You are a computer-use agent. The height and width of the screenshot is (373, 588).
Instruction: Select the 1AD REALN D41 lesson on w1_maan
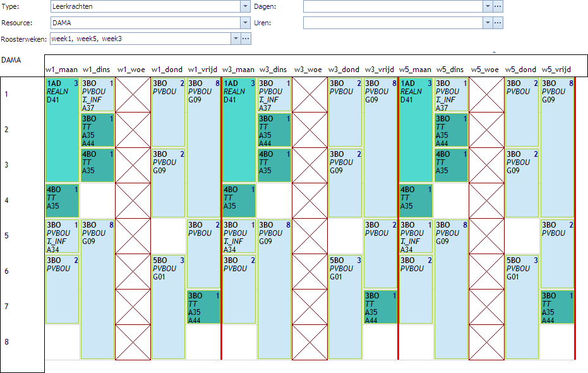(x=63, y=130)
